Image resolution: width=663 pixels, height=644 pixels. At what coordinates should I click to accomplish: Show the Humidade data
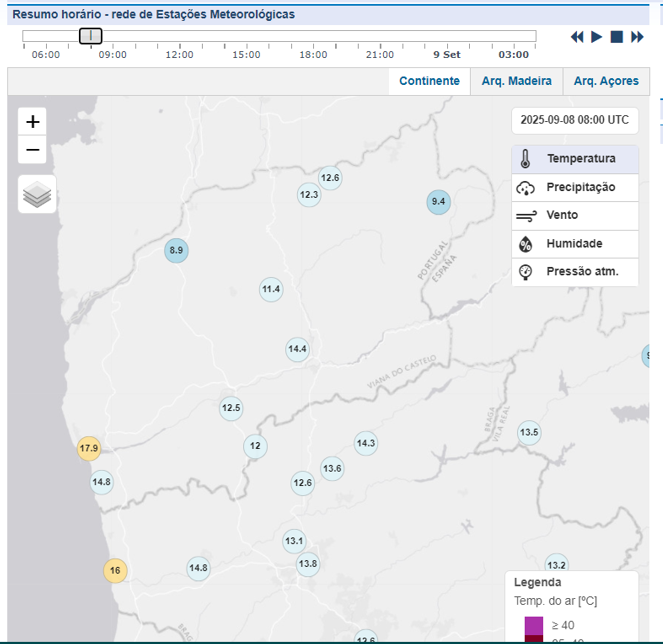pos(575,244)
